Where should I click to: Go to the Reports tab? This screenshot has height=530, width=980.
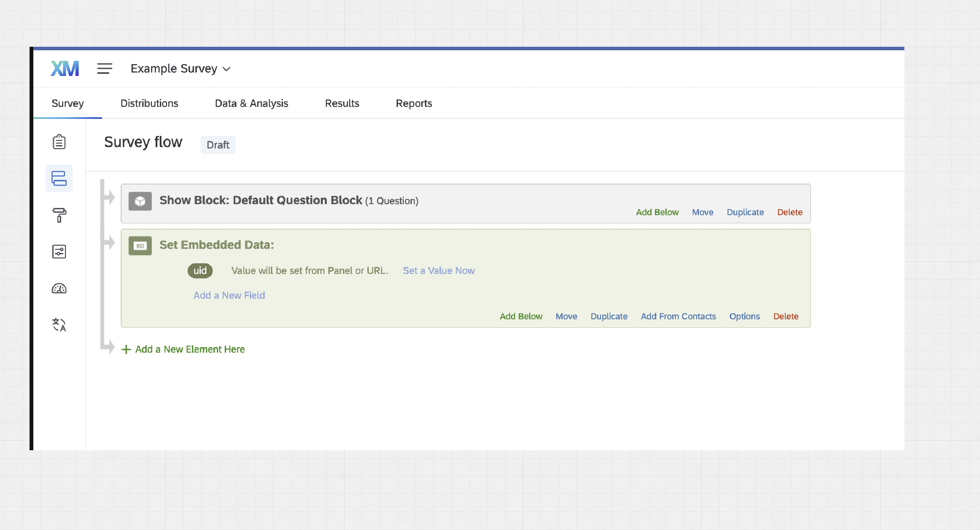point(413,103)
